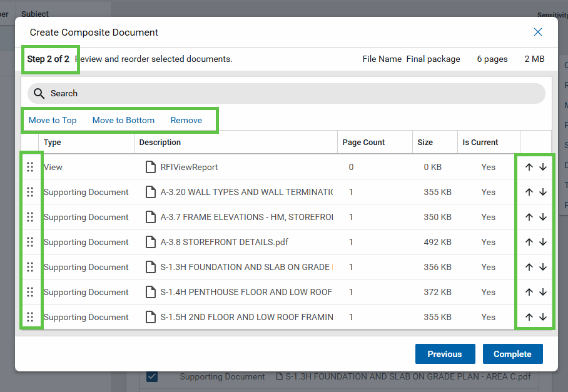
Task: Click in the Search documents field
Action: 294,93
